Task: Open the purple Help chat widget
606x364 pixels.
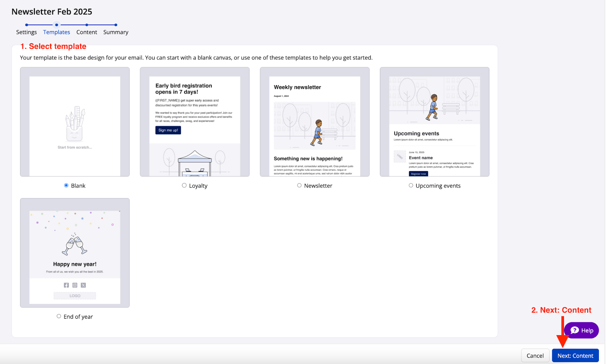Action: coord(581,330)
